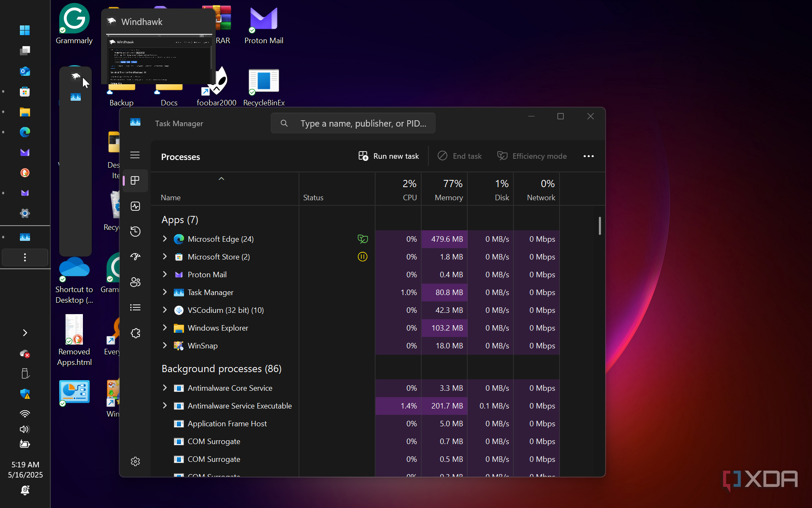
Task: Open Windows Start button in vertical taskbar
Action: [25, 30]
